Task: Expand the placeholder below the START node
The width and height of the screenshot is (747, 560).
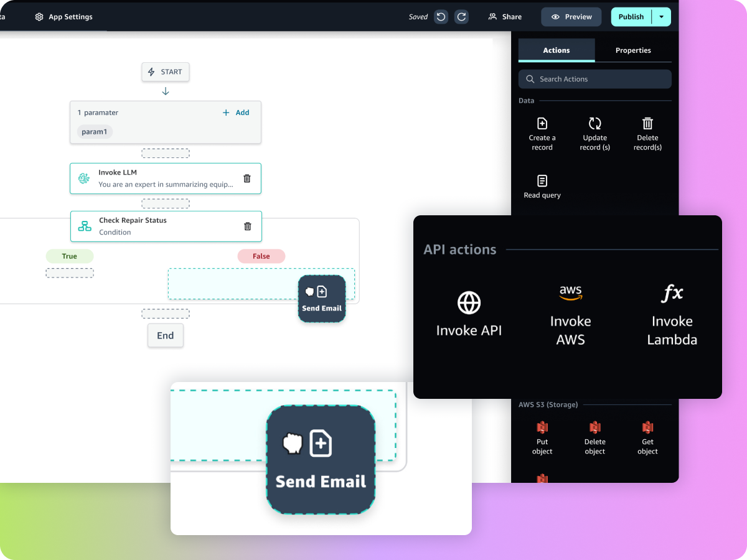Action: [x=165, y=152]
